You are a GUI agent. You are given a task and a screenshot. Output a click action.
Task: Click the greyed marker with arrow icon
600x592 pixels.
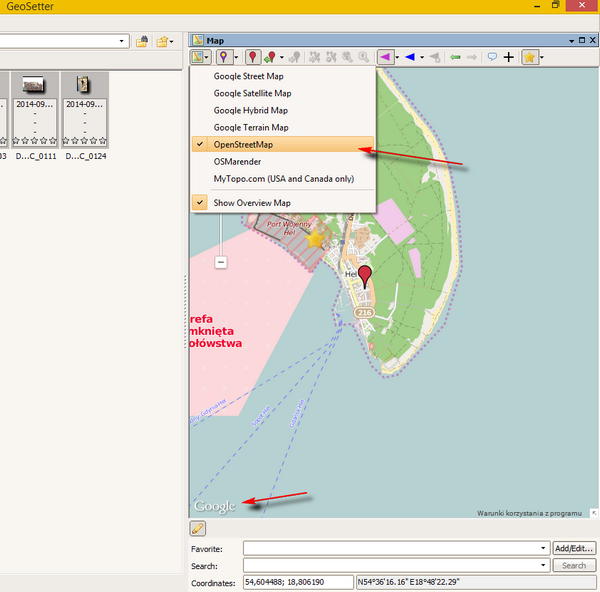(x=294, y=57)
